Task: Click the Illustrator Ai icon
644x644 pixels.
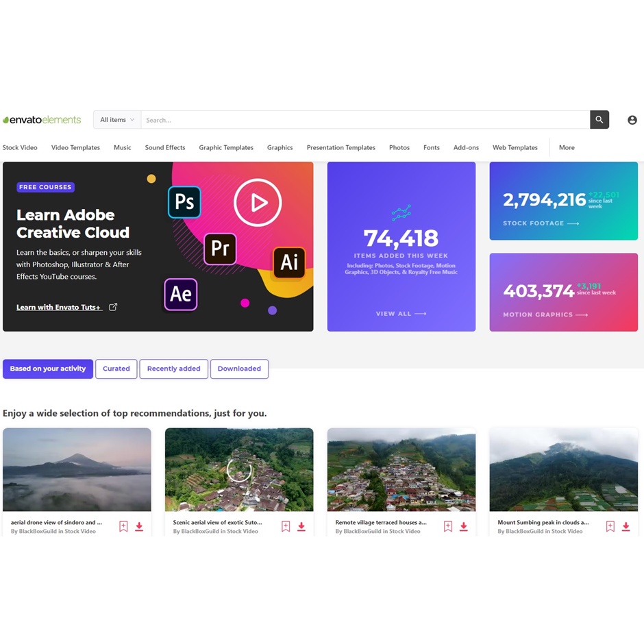Action: tap(289, 262)
